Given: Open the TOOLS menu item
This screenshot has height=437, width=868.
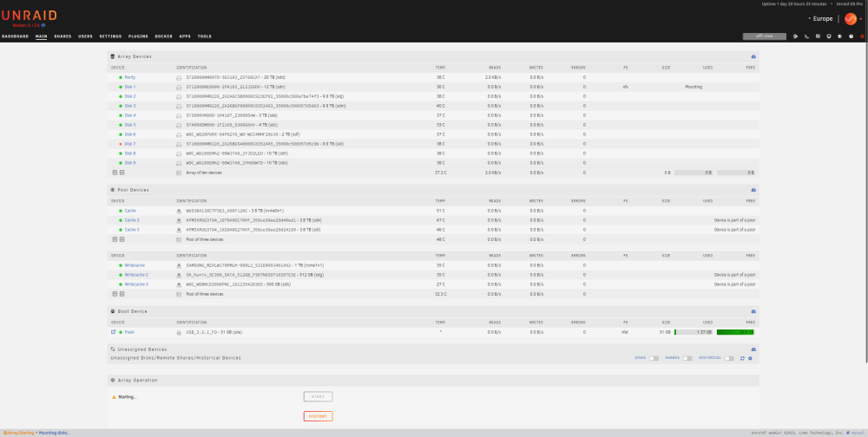Looking at the screenshot, I should pyautogui.click(x=204, y=36).
